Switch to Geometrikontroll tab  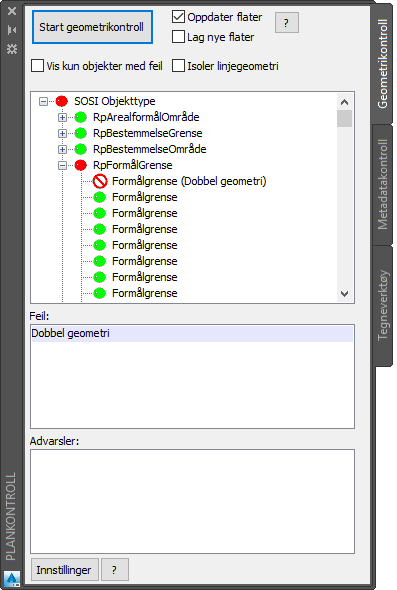click(x=382, y=64)
